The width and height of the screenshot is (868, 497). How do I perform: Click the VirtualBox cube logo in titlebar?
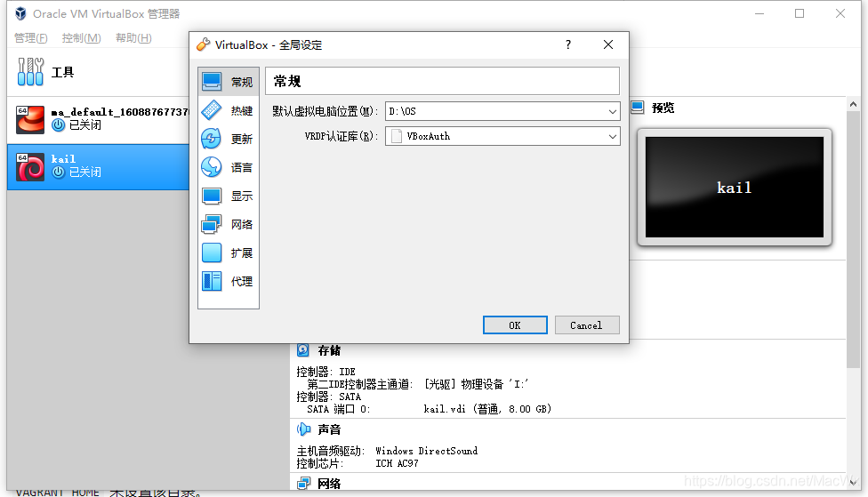point(20,13)
